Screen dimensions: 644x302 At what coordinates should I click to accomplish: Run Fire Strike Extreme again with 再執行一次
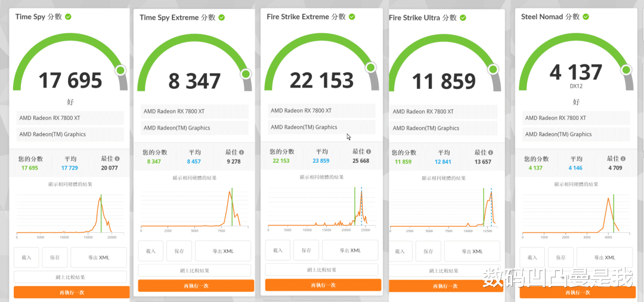pos(323,285)
